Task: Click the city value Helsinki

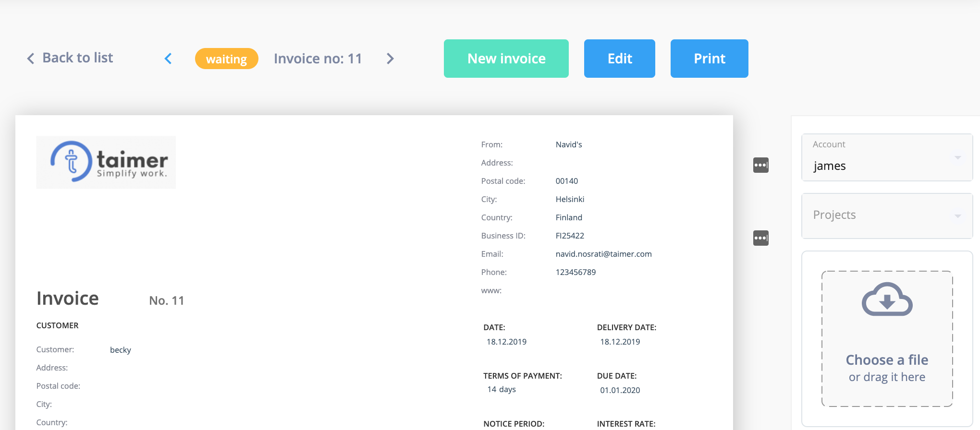Action: (x=570, y=199)
